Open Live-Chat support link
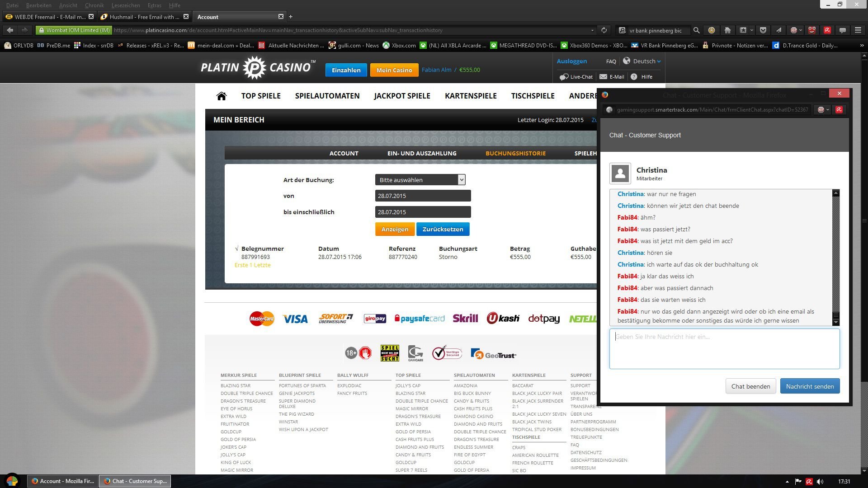This screenshot has width=868, height=488. (576, 77)
